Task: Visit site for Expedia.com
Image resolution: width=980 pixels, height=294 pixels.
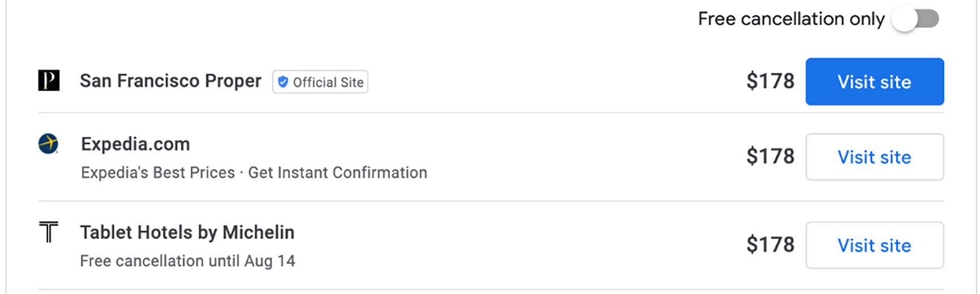Action: 874,157
